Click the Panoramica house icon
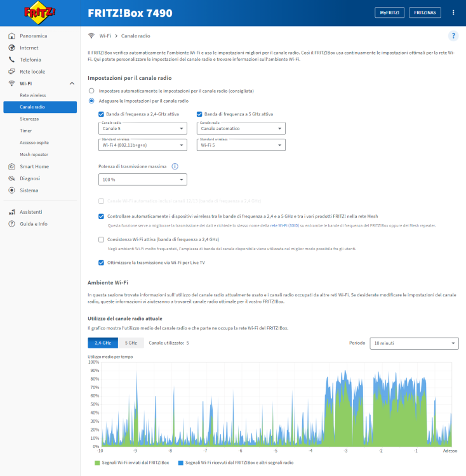 (x=11, y=36)
